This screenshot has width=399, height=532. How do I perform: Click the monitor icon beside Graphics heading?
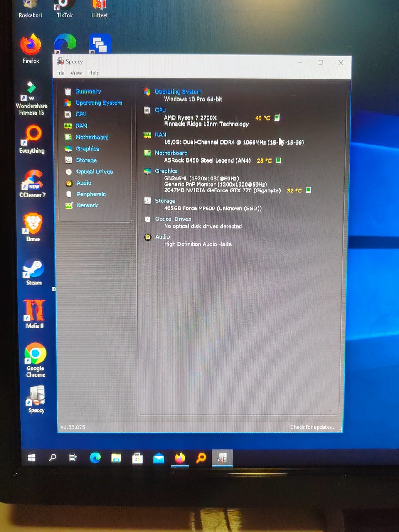[x=147, y=171]
